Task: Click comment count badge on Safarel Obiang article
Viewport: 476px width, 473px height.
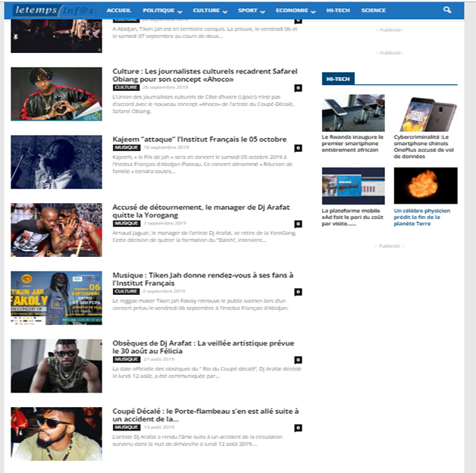Action: click(x=298, y=88)
